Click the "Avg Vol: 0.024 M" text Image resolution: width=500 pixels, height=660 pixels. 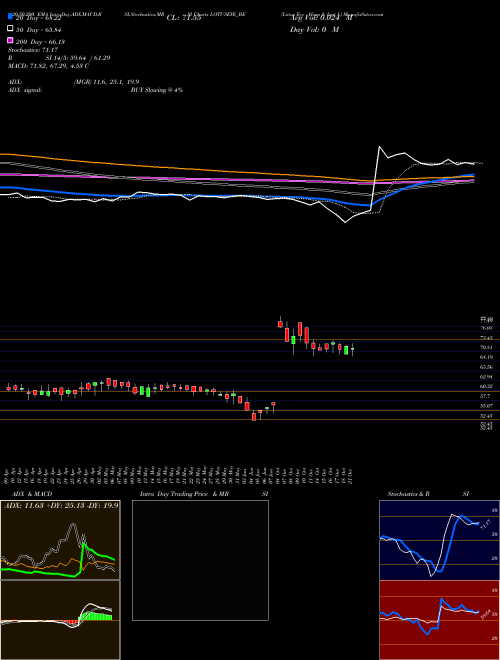click(x=321, y=18)
